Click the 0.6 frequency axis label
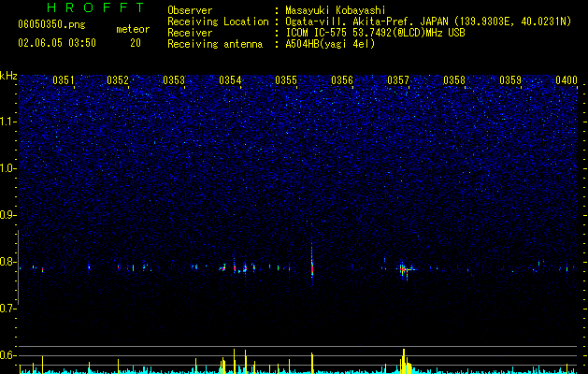 [7, 355]
